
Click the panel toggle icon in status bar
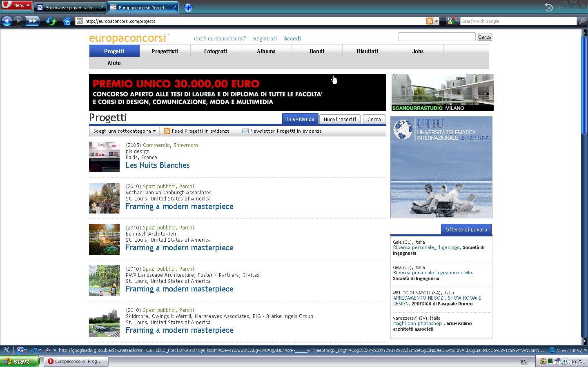click(x=6, y=350)
